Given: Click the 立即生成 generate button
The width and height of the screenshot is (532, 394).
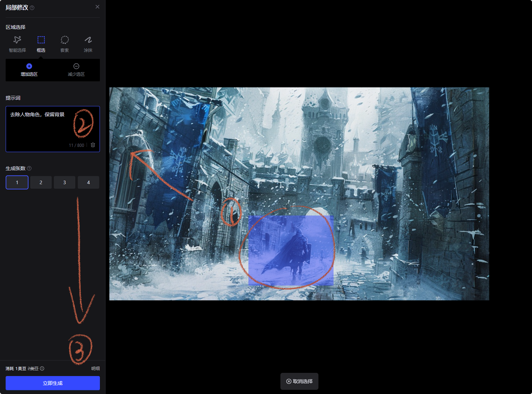Looking at the screenshot, I should [53, 383].
